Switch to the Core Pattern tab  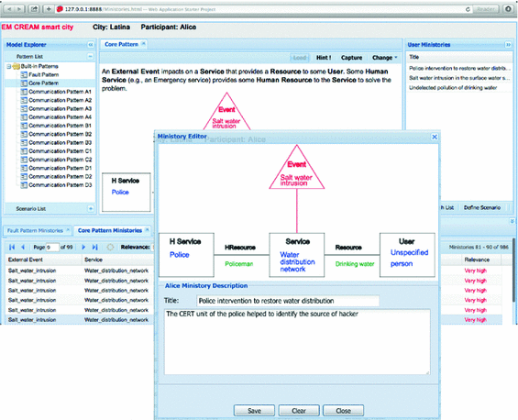click(x=121, y=44)
